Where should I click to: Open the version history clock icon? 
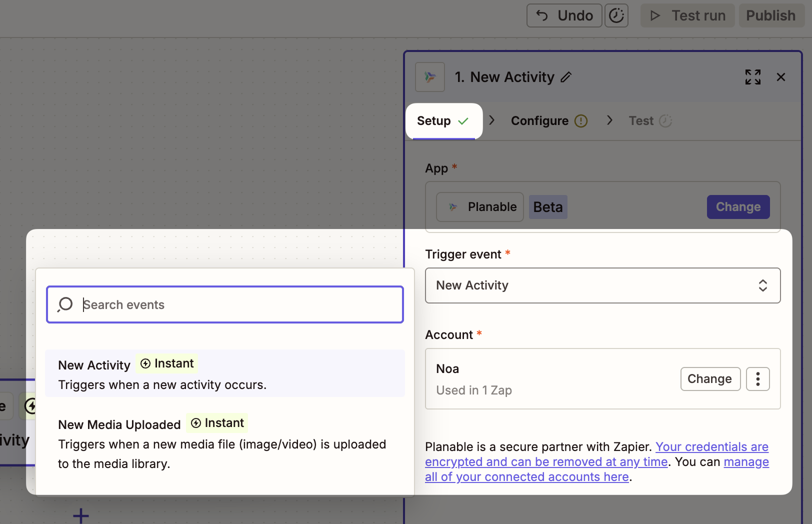coord(616,15)
